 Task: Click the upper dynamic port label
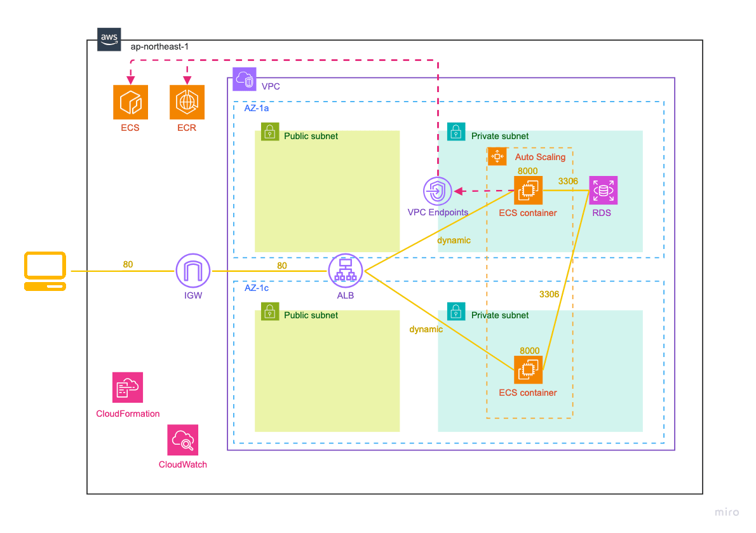(x=454, y=241)
